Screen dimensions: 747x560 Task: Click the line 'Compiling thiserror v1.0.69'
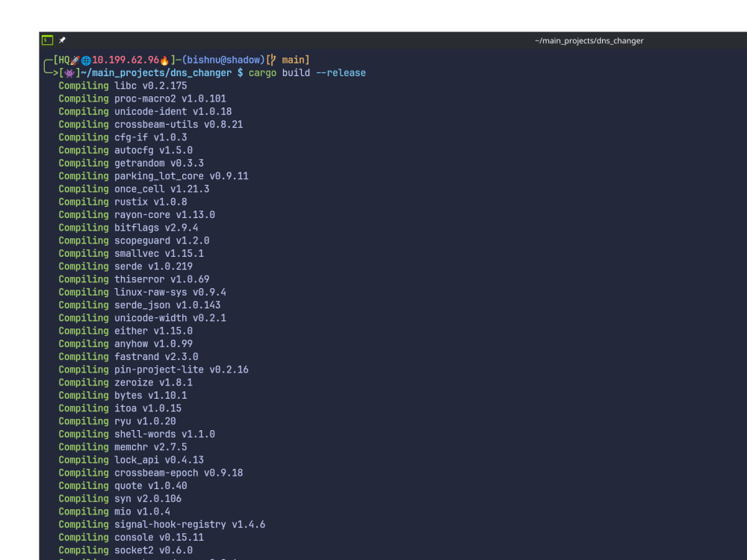(134, 279)
